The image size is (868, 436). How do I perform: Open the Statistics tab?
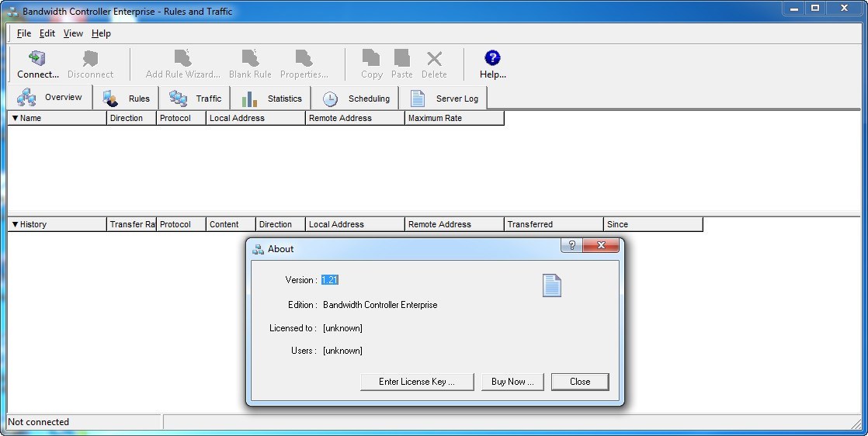271,99
